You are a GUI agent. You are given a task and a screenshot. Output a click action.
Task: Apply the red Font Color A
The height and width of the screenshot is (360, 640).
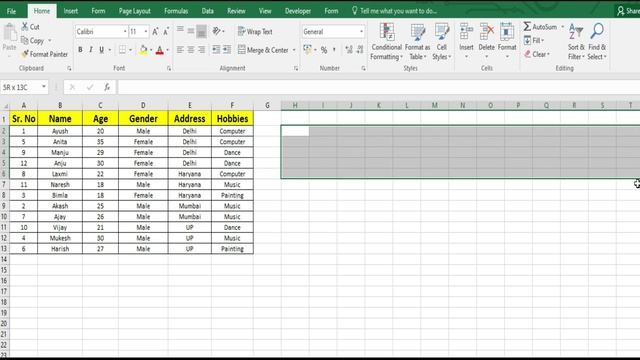[160, 50]
